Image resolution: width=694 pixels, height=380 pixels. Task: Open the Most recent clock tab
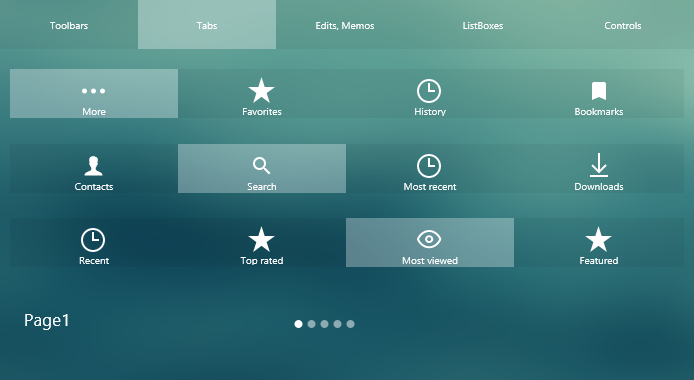(x=430, y=168)
